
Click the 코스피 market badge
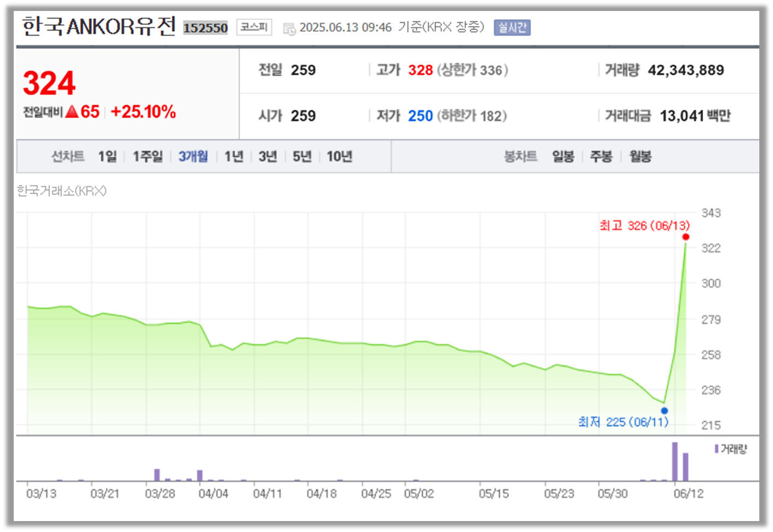coord(254,27)
